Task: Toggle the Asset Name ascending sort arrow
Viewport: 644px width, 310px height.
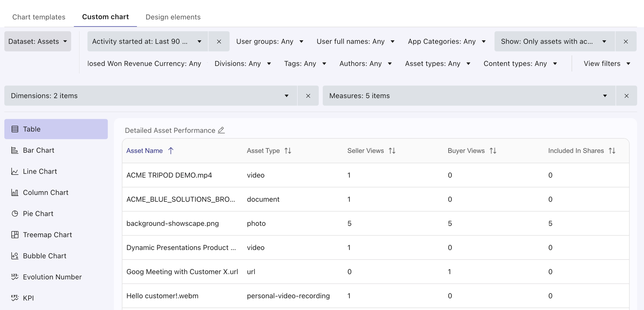Action: click(x=171, y=151)
